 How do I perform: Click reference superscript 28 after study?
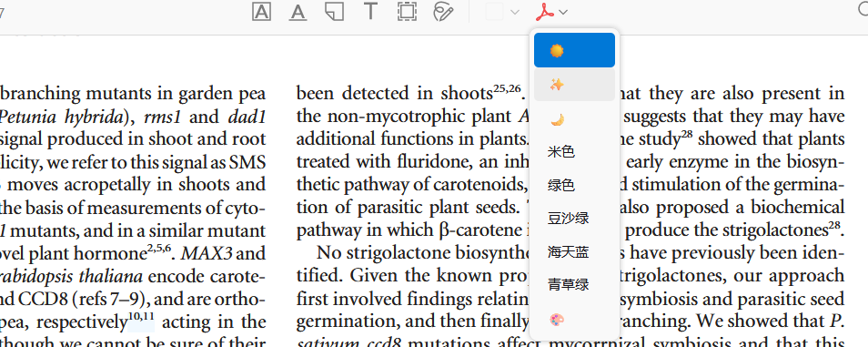tap(688, 135)
